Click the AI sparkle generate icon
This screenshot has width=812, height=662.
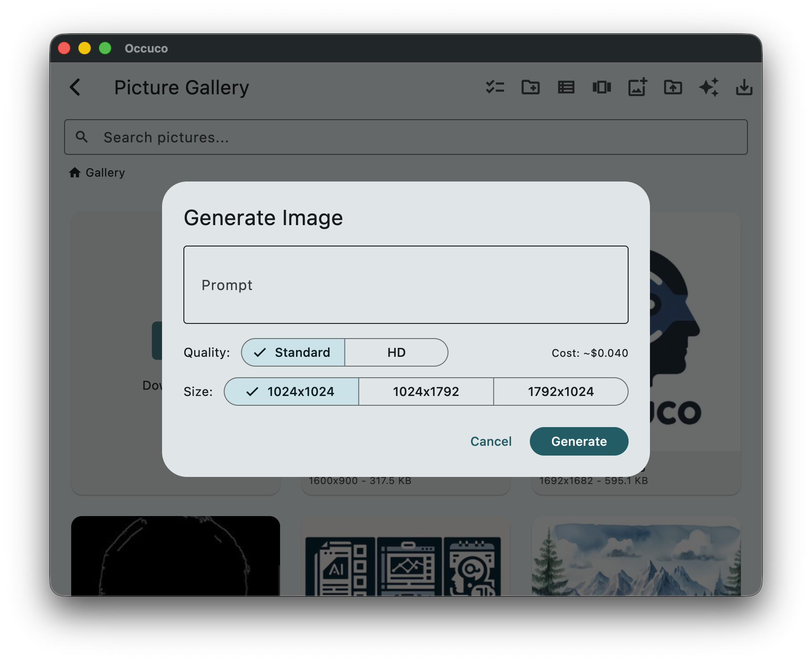tap(708, 87)
